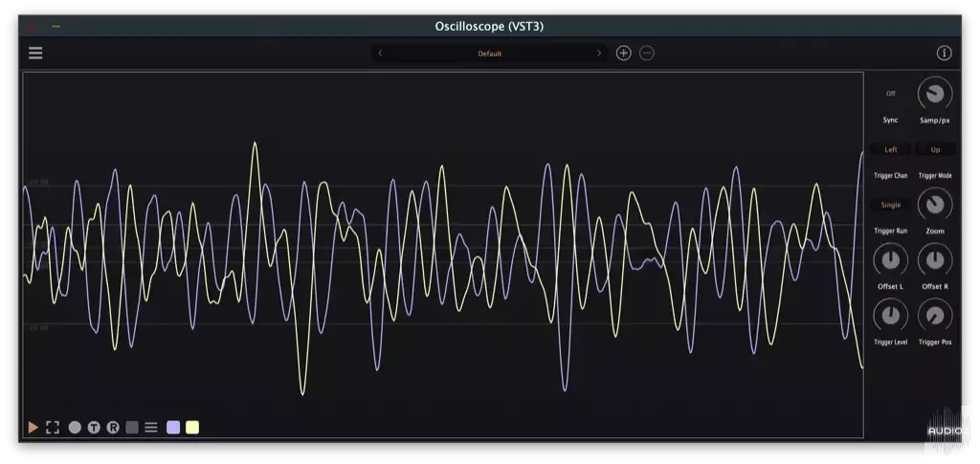Change Trigger Chan from Left

891,149
